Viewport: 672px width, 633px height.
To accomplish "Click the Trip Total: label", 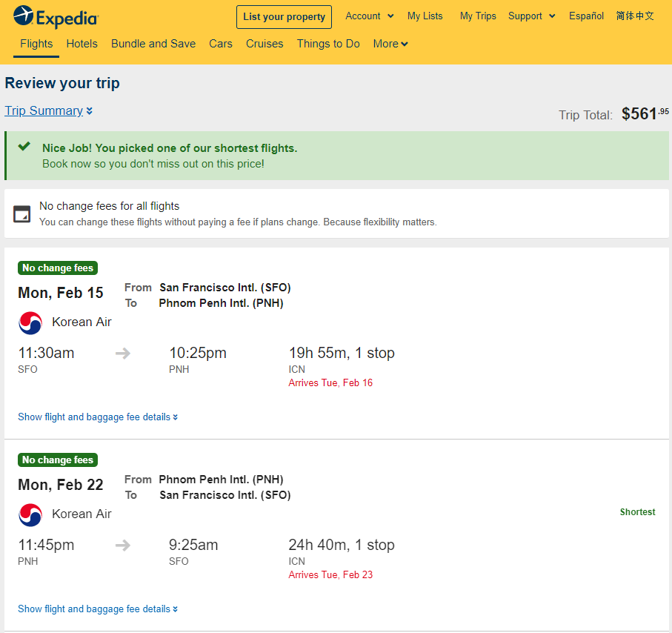I will pyautogui.click(x=585, y=115).
